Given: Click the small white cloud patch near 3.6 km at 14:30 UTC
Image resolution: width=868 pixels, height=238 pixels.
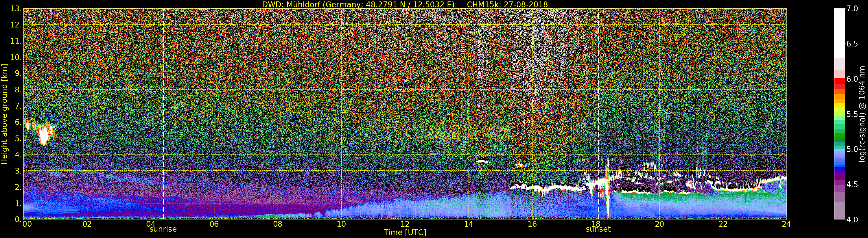Looking at the screenshot, I should tap(483, 161).
